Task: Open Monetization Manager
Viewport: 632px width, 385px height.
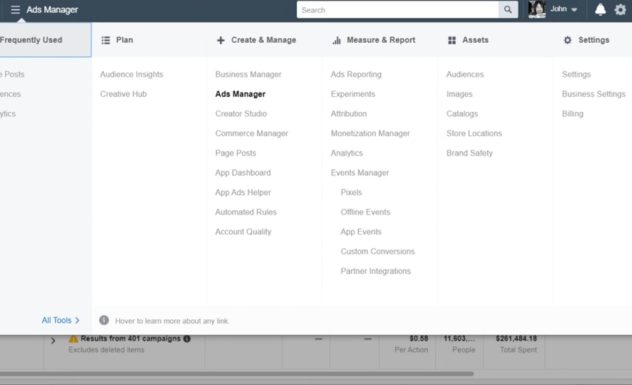Action: pyautogui.click(x=370, y=133)
